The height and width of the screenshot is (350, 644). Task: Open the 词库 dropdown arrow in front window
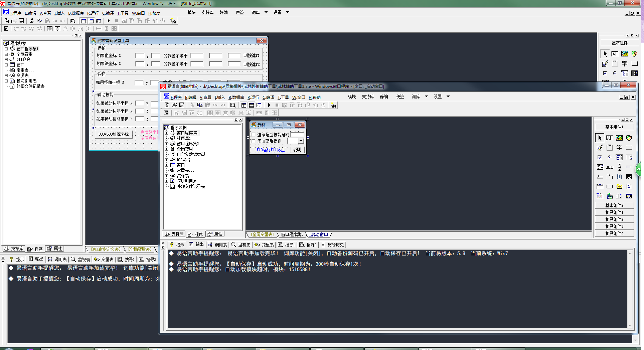coord(426,97)
